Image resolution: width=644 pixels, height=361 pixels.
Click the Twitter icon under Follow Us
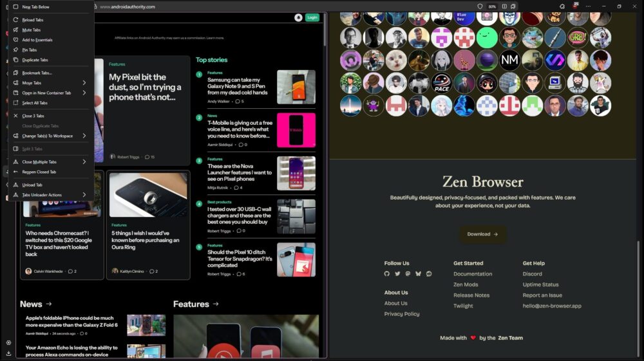click(397, 273)
